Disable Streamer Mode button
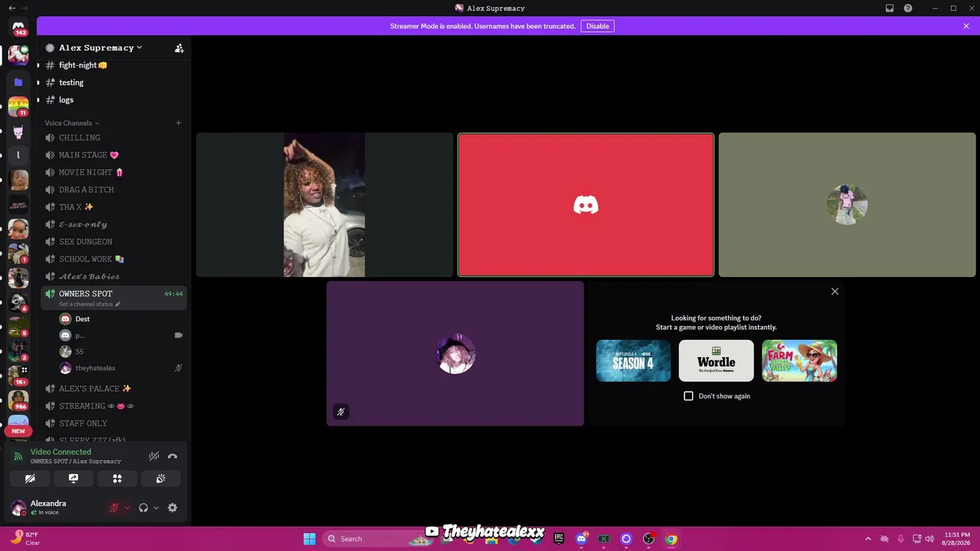 pos(597,26)
